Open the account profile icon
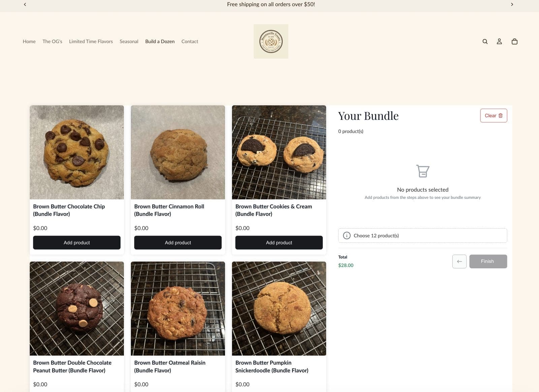Viewport: 539px width, 392px height. [499, 41]
